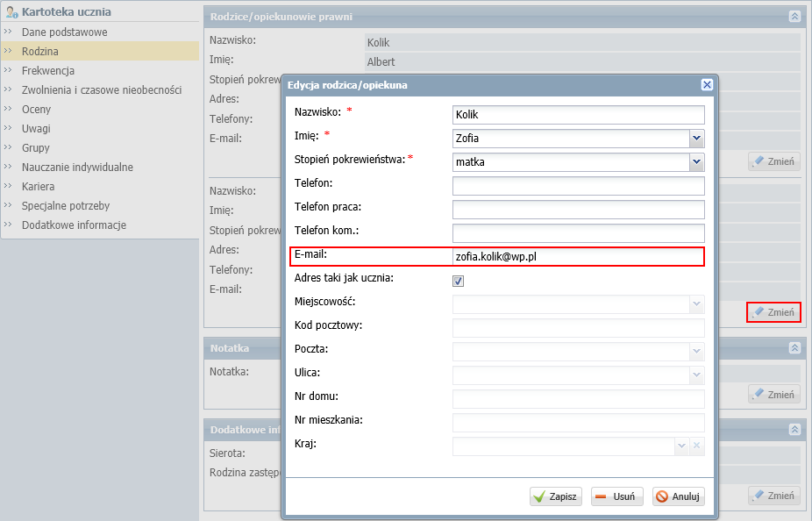Open Specjalne potrzeby section
This screenshot has width=812, height=521.
(66, 205)
